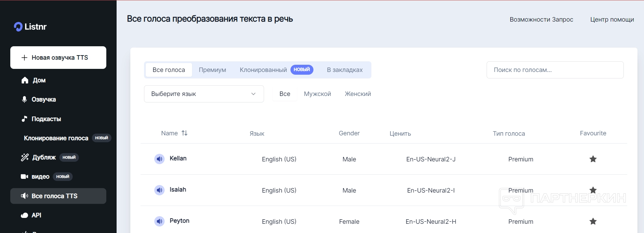
Task: Expand the Выберите язык dropdown
Action: pyautogui.click(x=204, y=94)
